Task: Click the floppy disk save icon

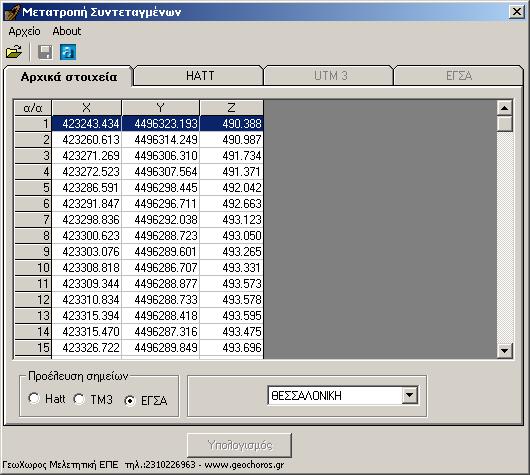Action: pos(45,52)
